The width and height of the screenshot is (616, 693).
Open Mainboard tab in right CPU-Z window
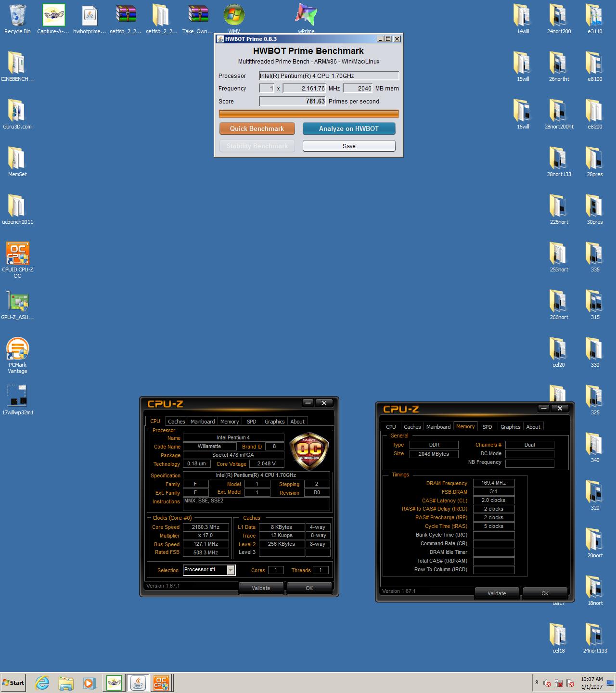coord(438,426)
